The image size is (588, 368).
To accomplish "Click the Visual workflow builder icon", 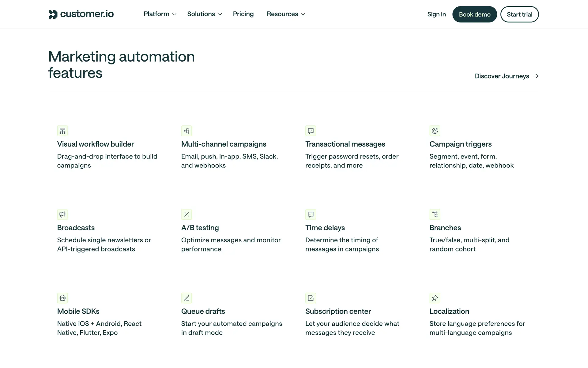I will point(62,131).
